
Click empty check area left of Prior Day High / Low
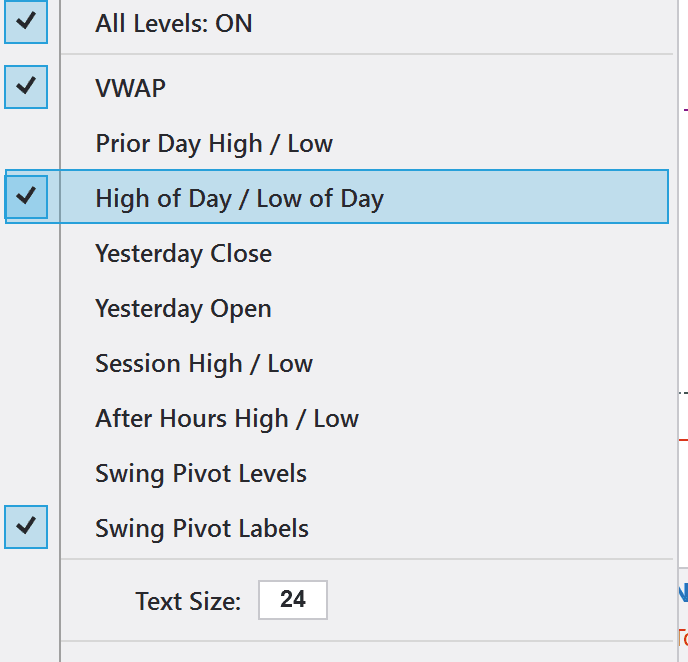coord(26,143)
